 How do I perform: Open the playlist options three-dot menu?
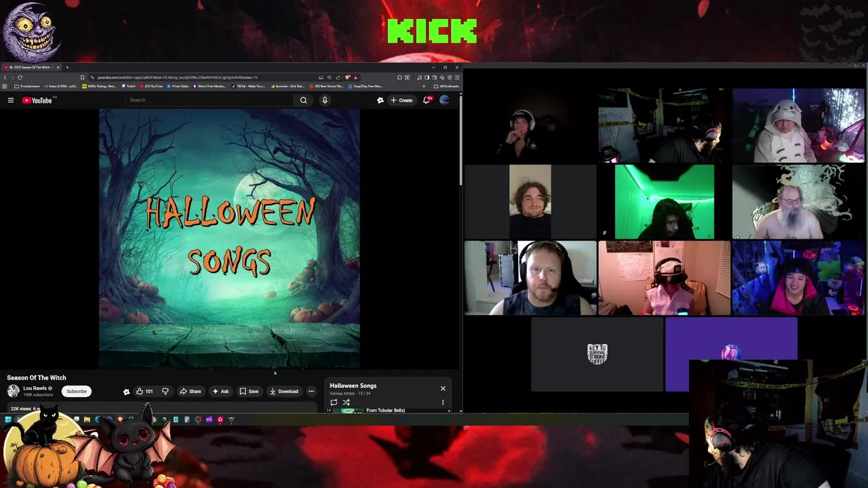click(x=443, y=402)
